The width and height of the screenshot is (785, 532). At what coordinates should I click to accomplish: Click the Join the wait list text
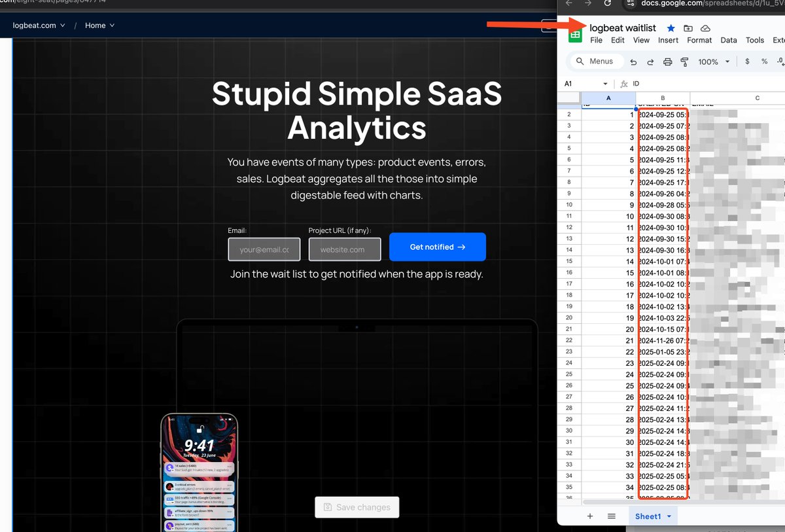pyautogui.click(x=357, y=274)
